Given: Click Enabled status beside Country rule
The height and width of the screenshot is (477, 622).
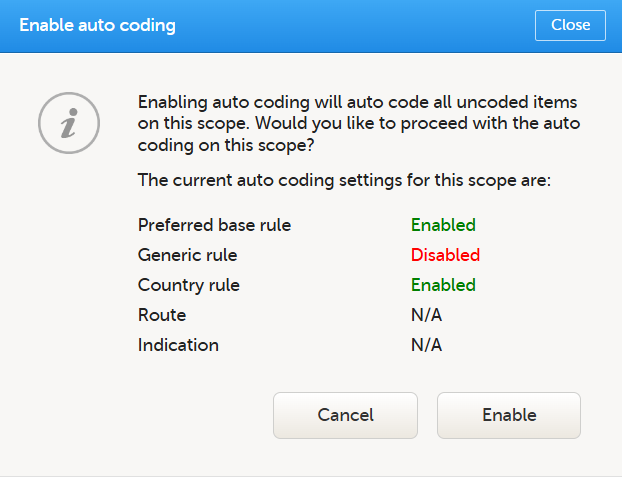Looking at the screenshot, I should (443, 285).
